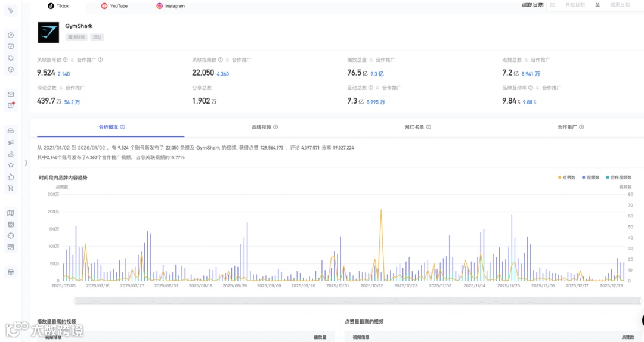The height and width of the screenshot is (342, 644).
Task: Click help icon beside 网红名单 tab
Action: click(x=428, y=127)
